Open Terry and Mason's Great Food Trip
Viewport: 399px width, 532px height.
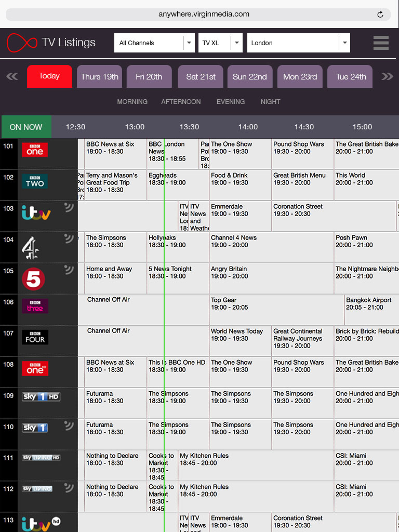click(115, 185)
